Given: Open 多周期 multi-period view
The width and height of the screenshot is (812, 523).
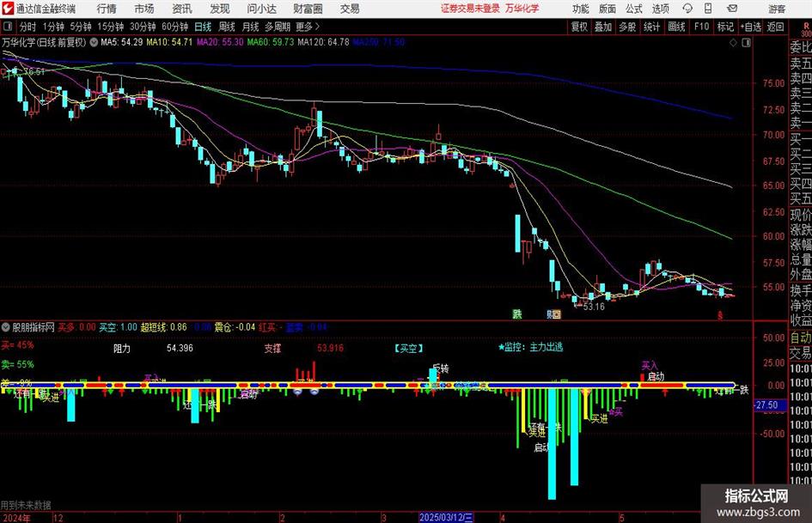Looking at the screenshot, I should point(278,27).
